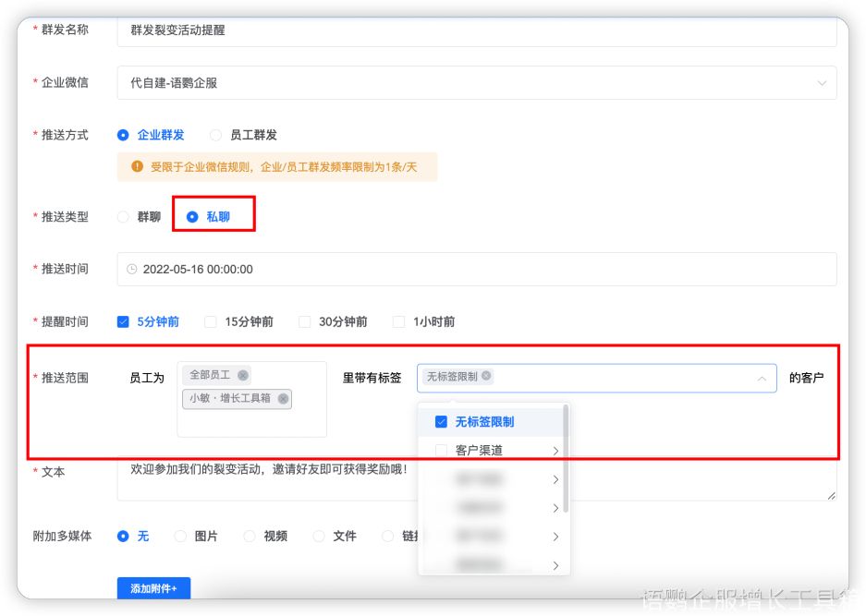
Task: Remove the 无标签限制 tag
Action: pyautogui.click(x=486, y=376)
